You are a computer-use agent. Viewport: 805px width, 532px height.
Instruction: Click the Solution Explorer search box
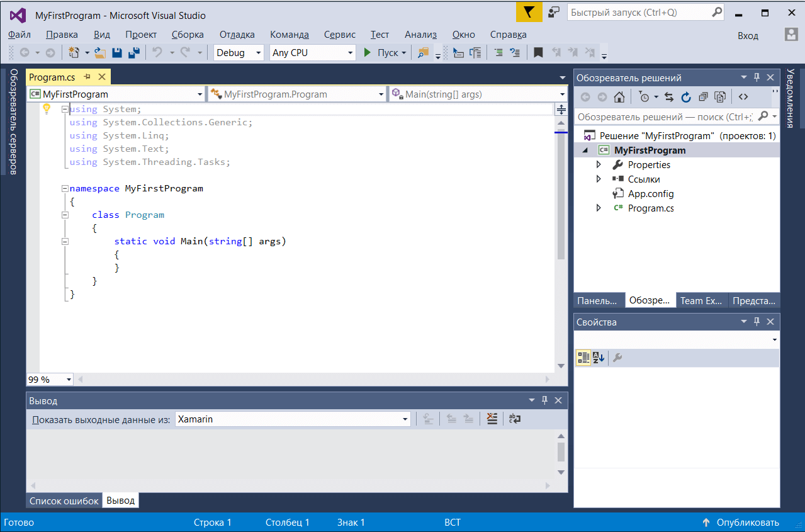click(x=677, y=116)
